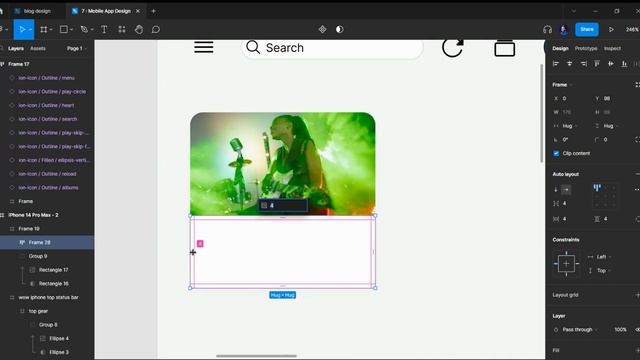Select the Hand tool
Screen dimensions: 640x360
coord(139,29)
